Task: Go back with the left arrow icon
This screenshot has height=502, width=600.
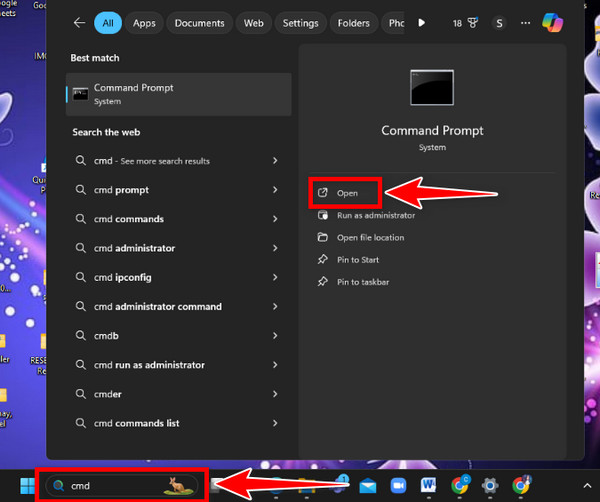Action: coord(79,23)
